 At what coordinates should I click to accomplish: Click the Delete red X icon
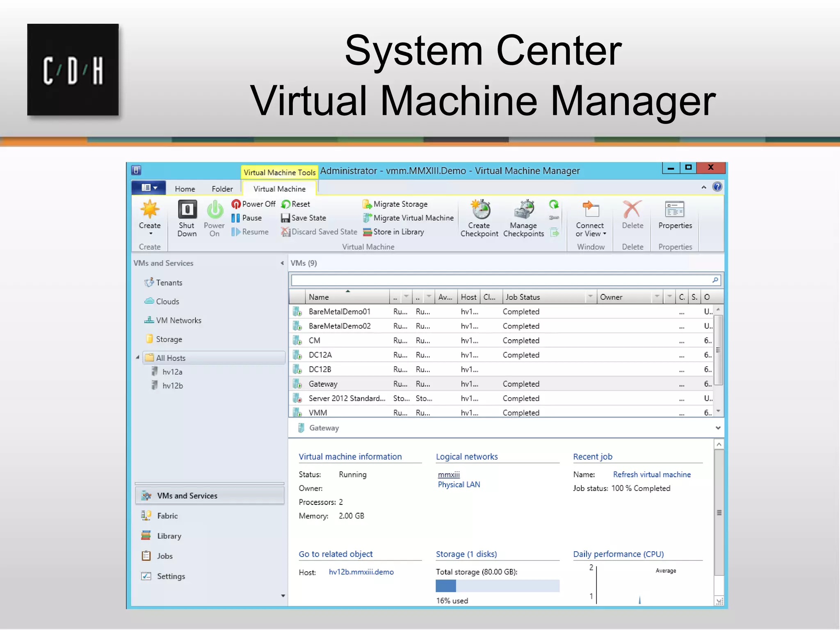point(632,210)
